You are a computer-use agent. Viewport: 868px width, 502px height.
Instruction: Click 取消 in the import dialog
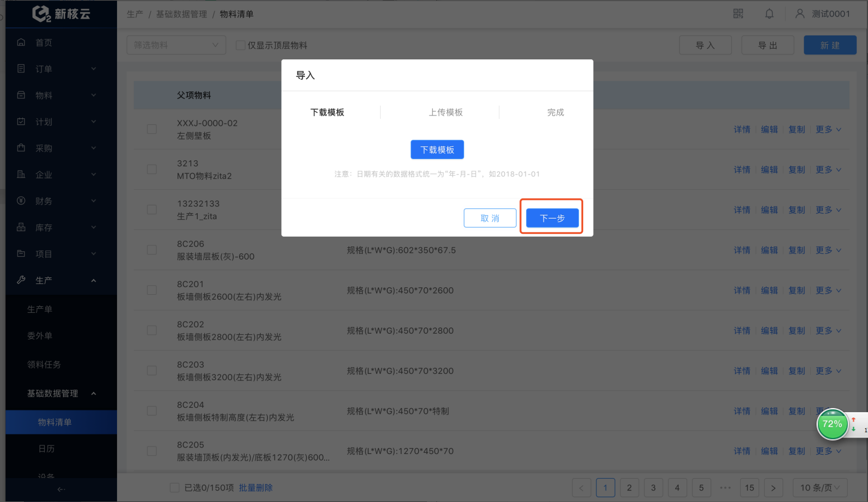[x=490, y=218]
